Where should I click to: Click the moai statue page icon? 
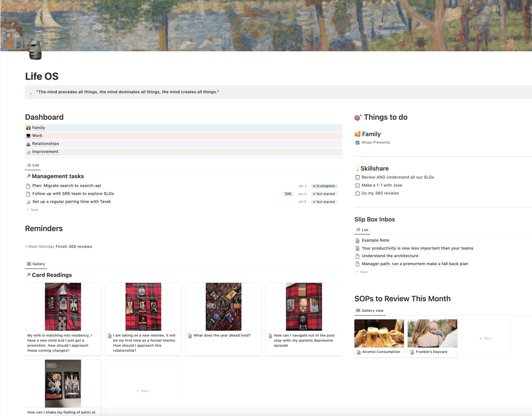[35, 50]
